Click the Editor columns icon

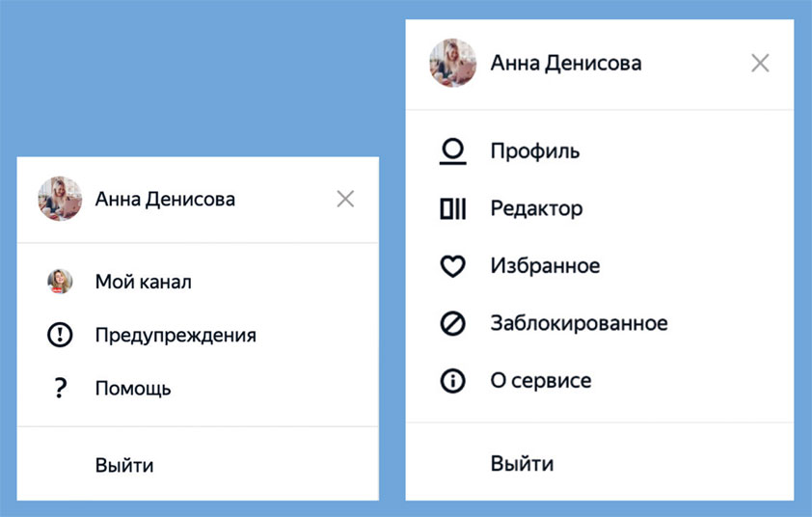click(452, 208)
